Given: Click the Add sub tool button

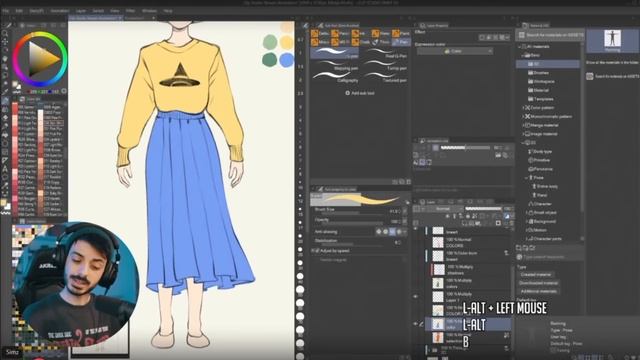Looking at the screenshot, I should click(x=360, y=93).
